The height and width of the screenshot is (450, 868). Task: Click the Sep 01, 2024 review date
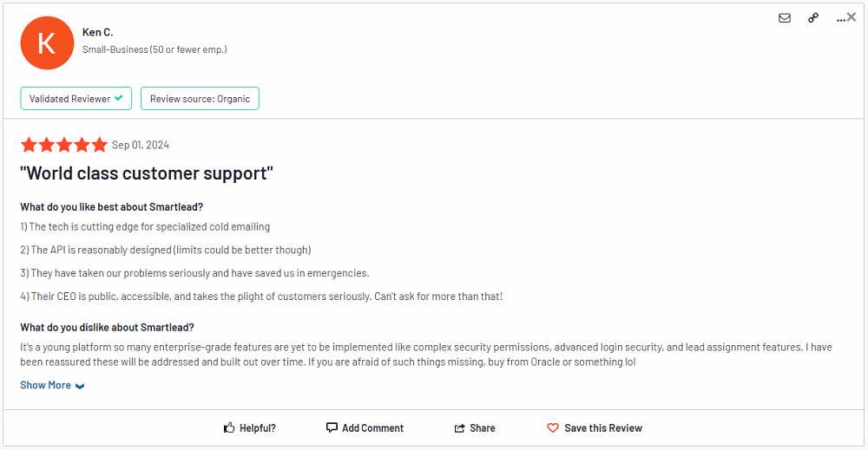click(x=141, y=145)
